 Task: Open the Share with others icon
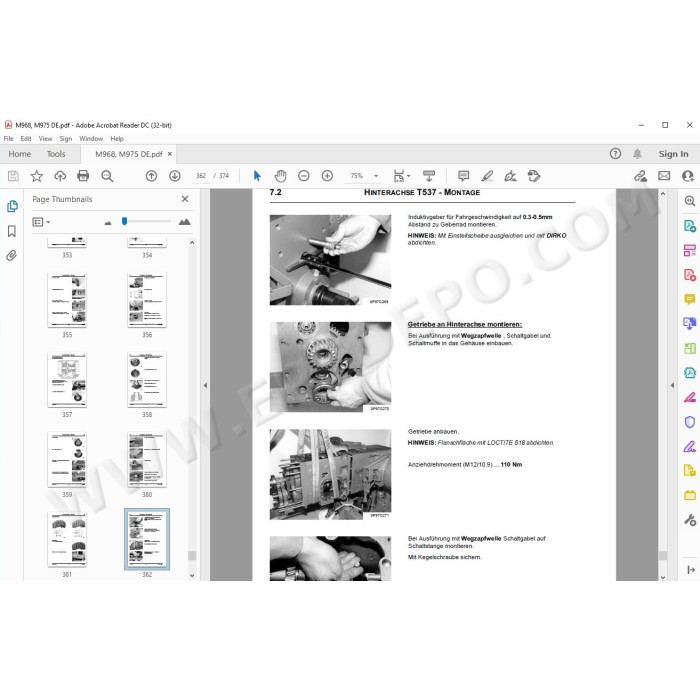(x=688, y=176)
